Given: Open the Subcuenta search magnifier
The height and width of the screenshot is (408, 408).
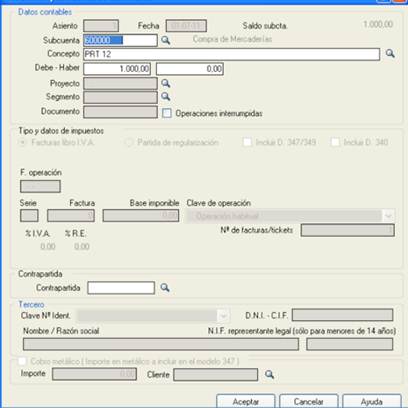Looking at the screenshot, I should pyautogui.click(x=166, y=40).
